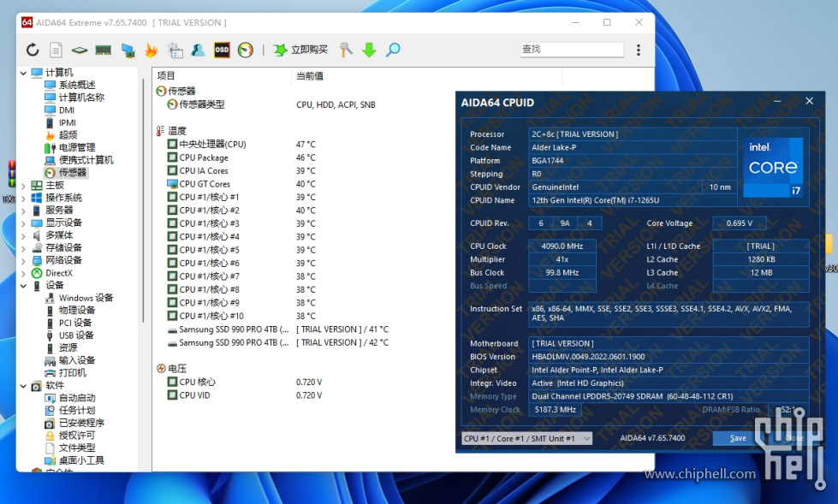Screen dimensions: 838x504
Task: Click the Refresh toolbar icon
Action: [x=33, y=50]
